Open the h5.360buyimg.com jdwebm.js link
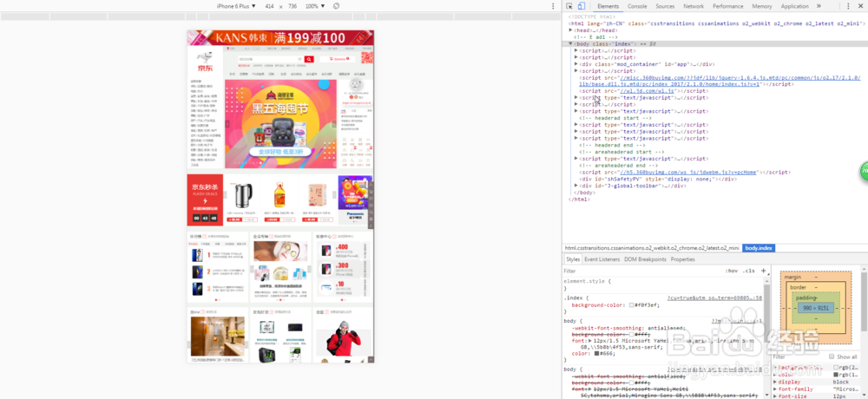The height and width of the screenshot is (399, 868). (x=688, y=172)
